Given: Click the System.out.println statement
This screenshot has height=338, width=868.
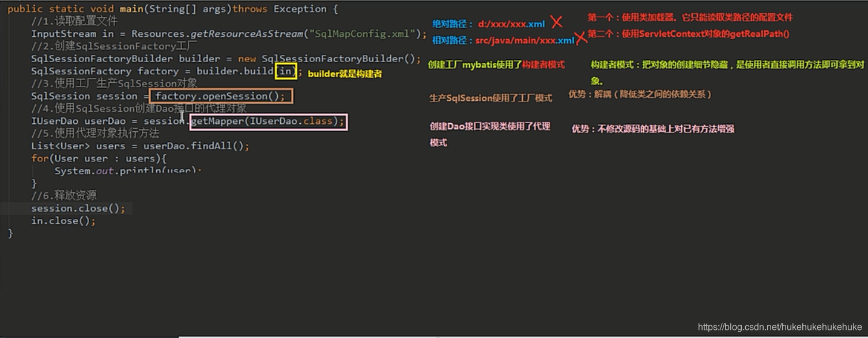Looking at the screenshot, I should pyautogui.click(x=129, y=171).
